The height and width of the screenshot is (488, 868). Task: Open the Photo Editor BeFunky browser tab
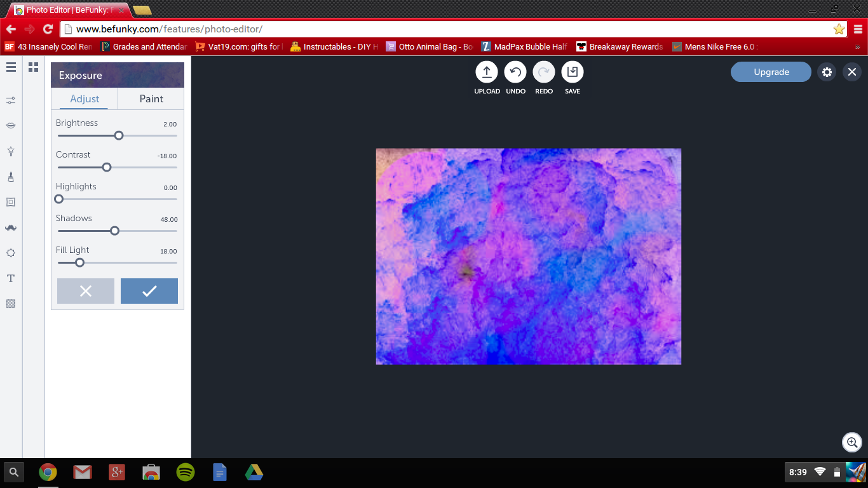click(x=69, y=10)
